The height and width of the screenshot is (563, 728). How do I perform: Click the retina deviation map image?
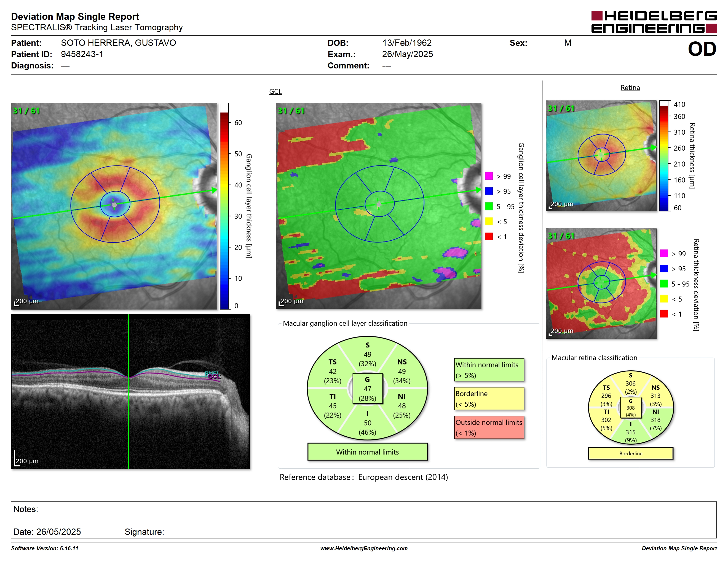coord(601,283)
